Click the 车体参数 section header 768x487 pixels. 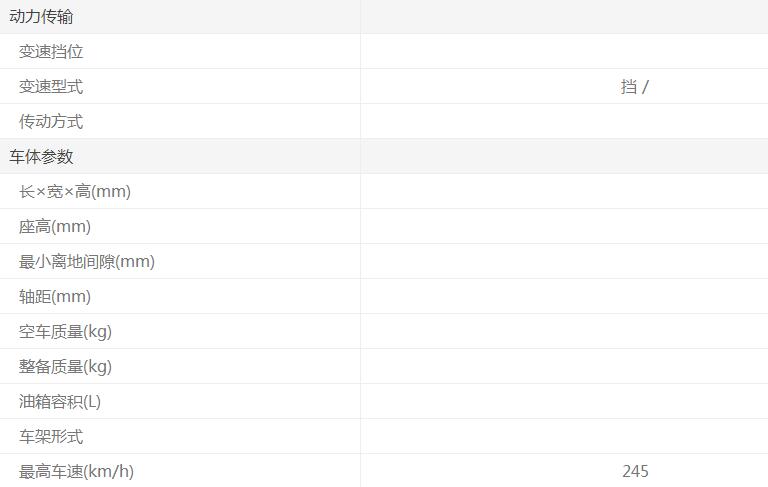tap(41, 157)
